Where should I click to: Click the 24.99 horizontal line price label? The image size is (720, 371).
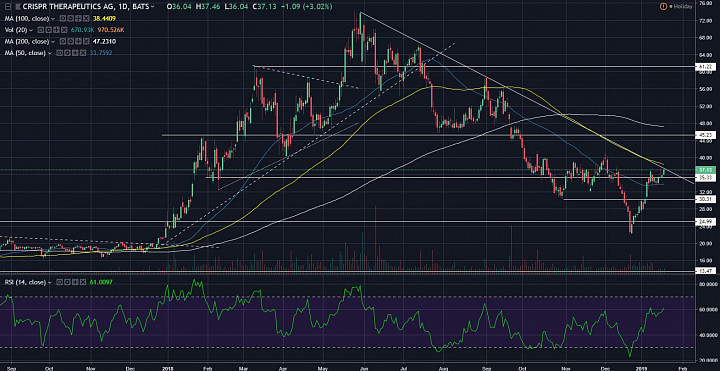click(705, 222)
